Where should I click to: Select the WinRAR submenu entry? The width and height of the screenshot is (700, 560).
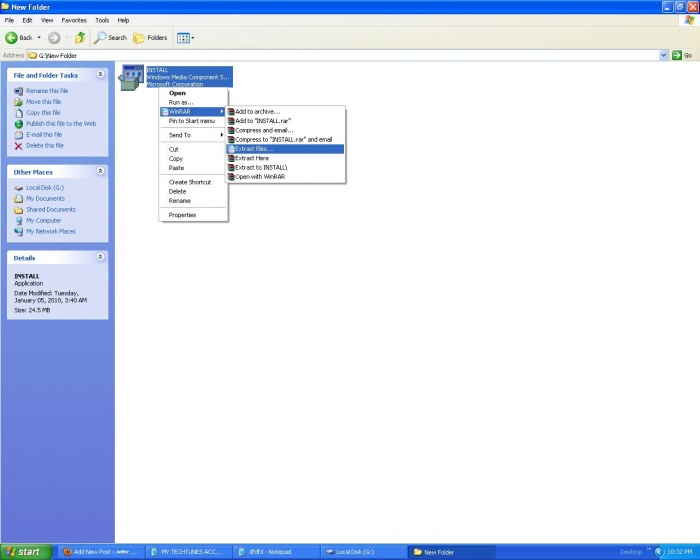193,112
